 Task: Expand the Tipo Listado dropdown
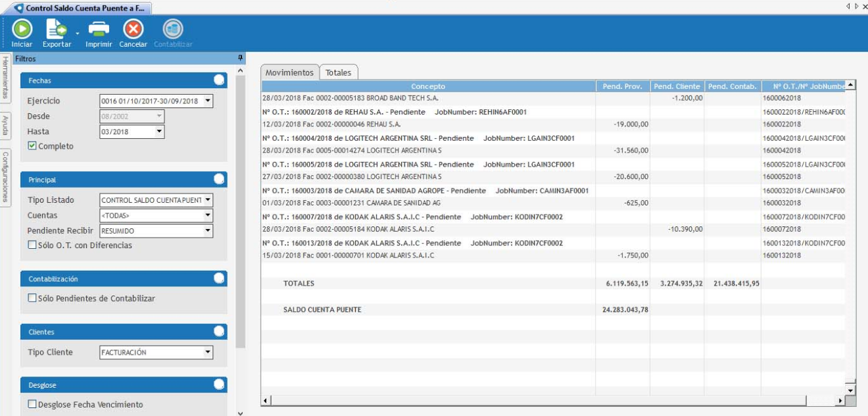tap(208, 200)
